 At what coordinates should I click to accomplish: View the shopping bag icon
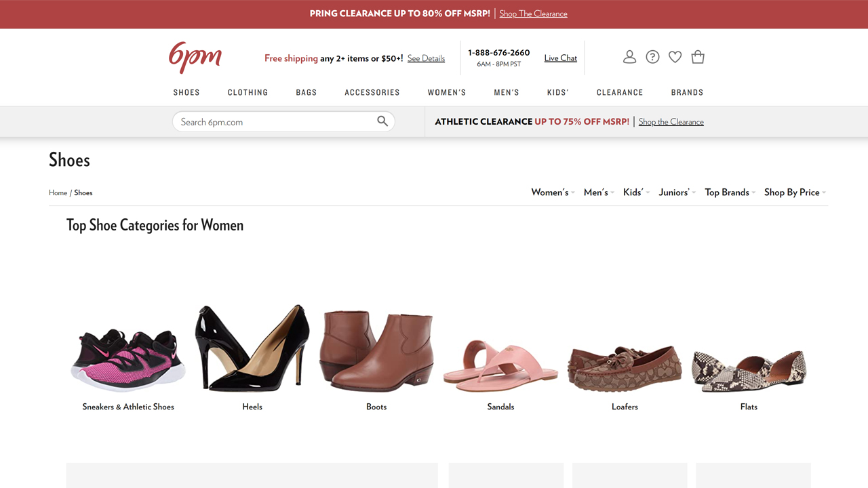(698, 57)
